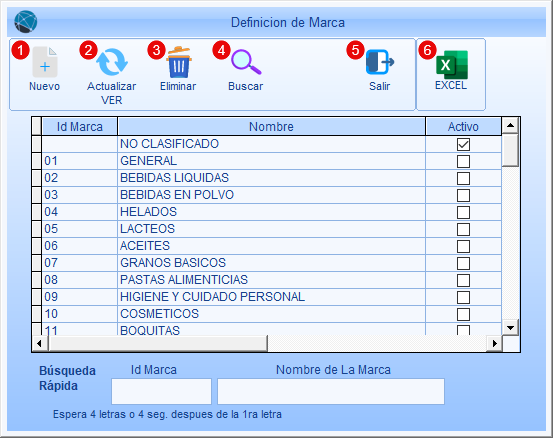Select the Nombre column header
Viewport: 553px width, 438px height.
[271, 126]
